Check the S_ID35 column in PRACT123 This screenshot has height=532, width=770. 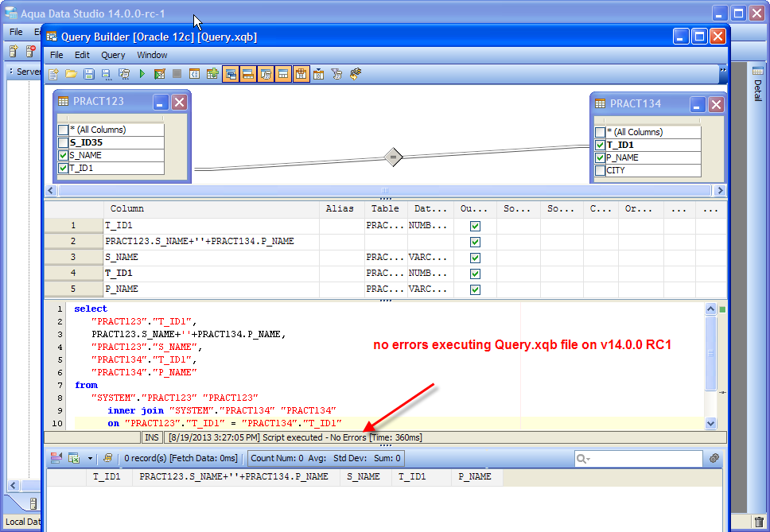[63, 143]
